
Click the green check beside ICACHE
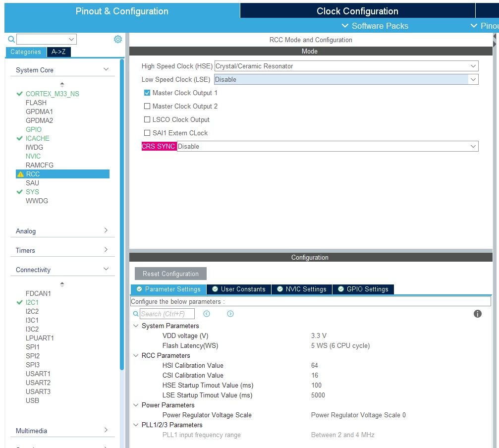[x=19, y=138]
